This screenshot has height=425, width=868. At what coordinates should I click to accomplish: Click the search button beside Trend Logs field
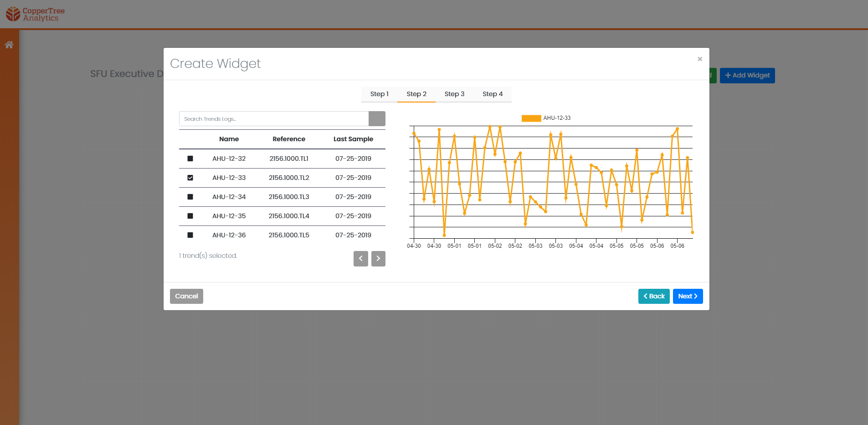[377, 119]
